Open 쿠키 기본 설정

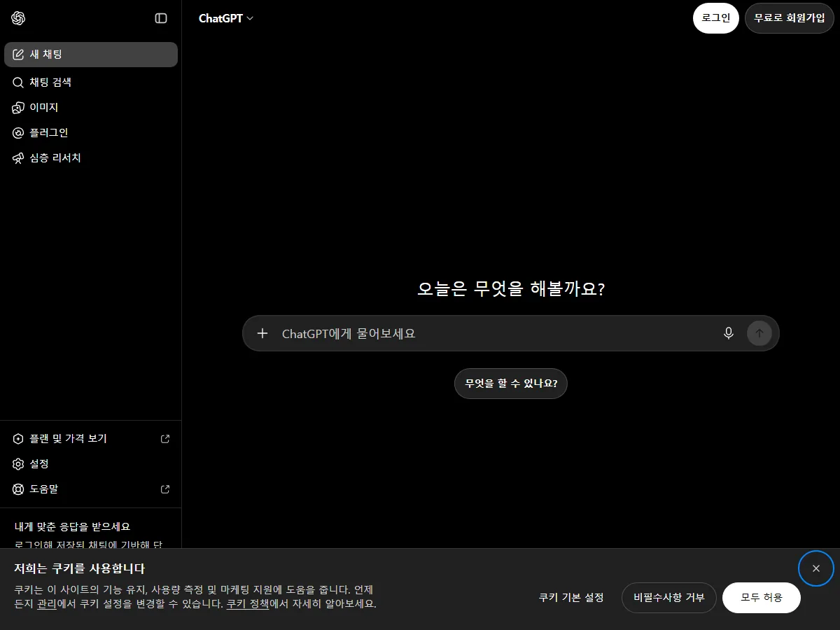[571, 598]
